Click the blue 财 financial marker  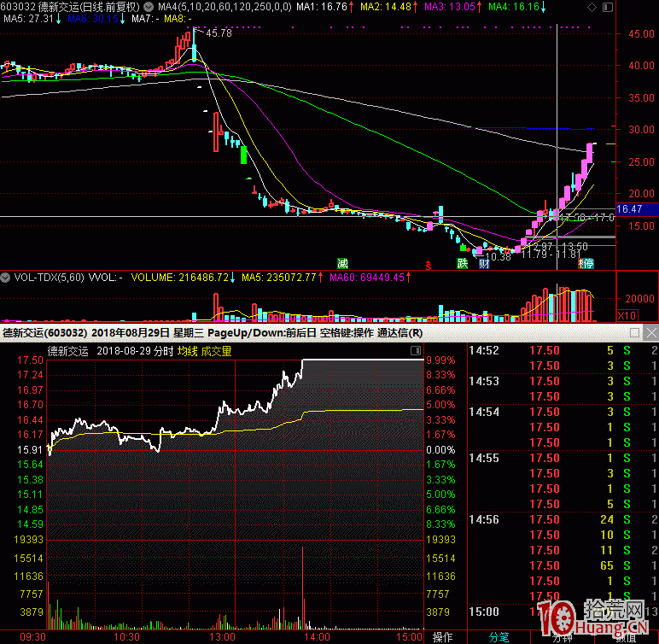(484, 264)
